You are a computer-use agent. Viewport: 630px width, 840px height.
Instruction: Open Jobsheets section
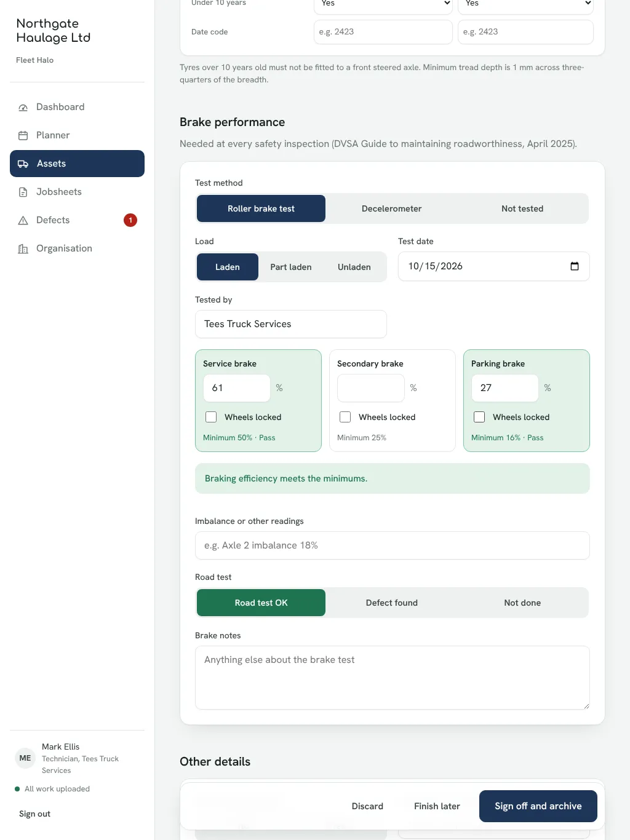[77, 192]
